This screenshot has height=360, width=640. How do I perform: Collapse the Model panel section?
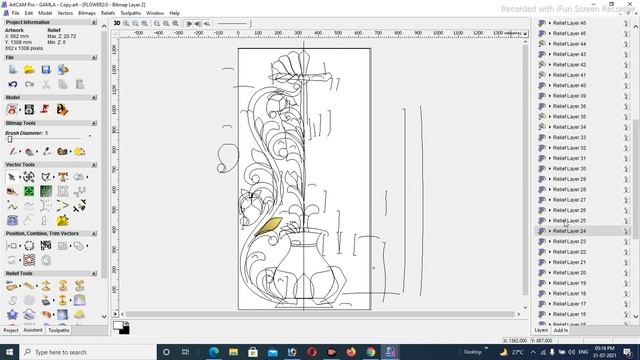tap(94, 98)
